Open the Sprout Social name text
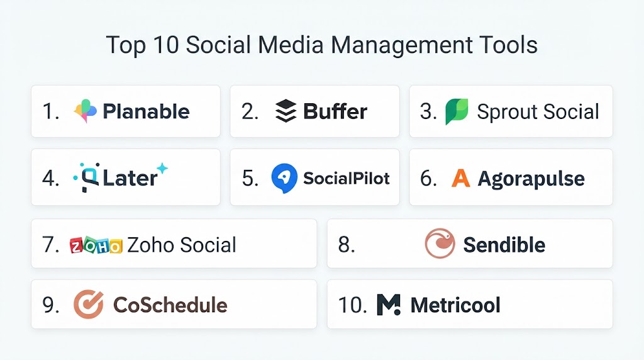 538,112
